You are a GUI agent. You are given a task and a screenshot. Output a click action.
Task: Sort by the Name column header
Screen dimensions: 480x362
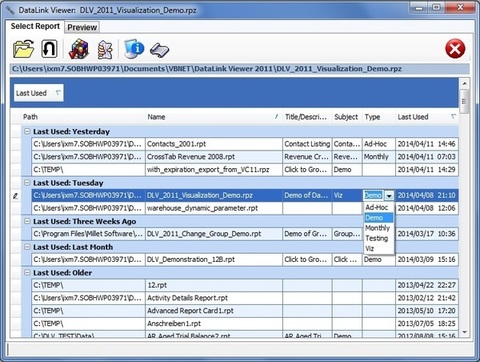[213, 117]
